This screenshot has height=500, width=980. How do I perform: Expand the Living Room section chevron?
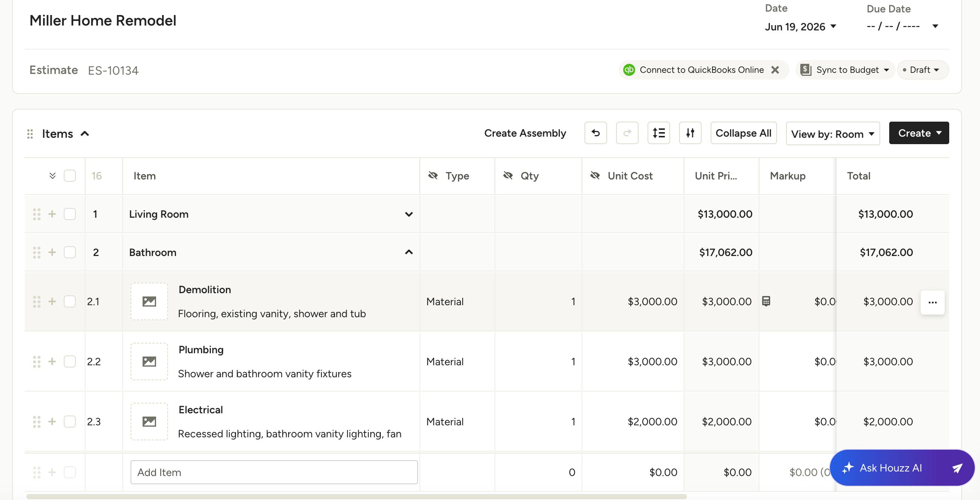[409, 214]
